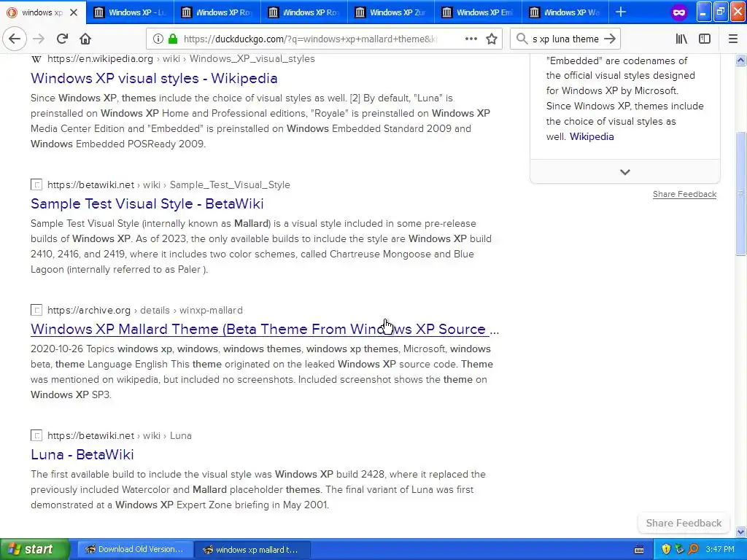Open the Luna - BetaWiki result
The width and height of the screenshot is (747, 560).
pyautogui.click(x=82, y=454)
